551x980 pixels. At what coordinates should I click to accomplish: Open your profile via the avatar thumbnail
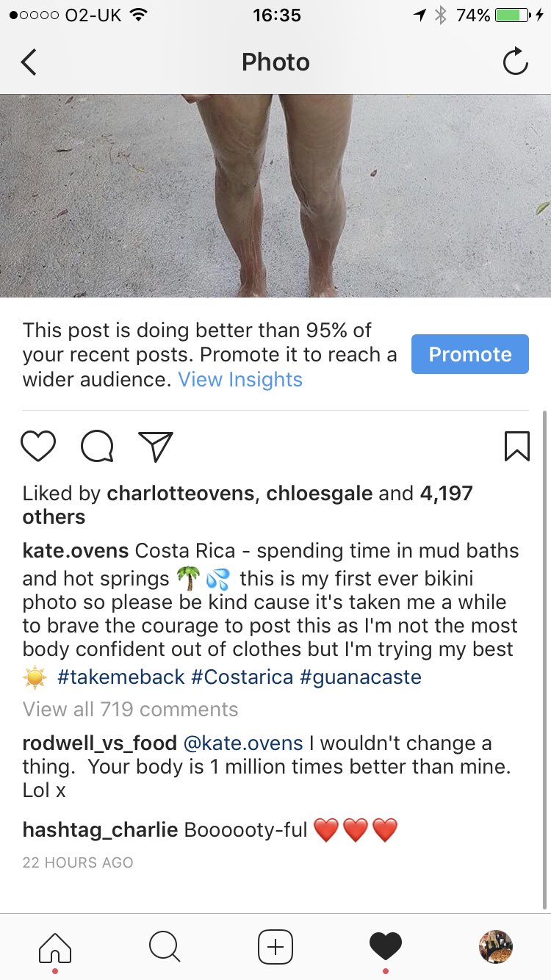pyautogui.click(x=495, y=946)
